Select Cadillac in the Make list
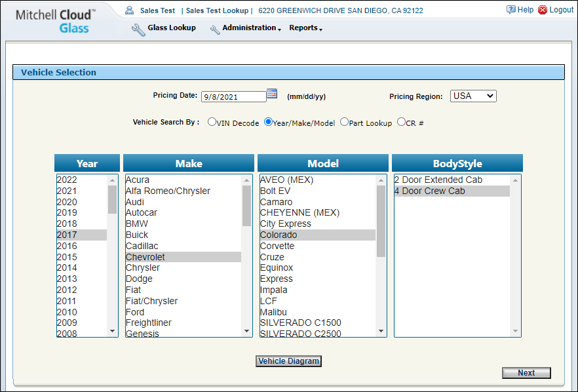The image size is (578, 392). pyautogui.click(x=183, y=246)
